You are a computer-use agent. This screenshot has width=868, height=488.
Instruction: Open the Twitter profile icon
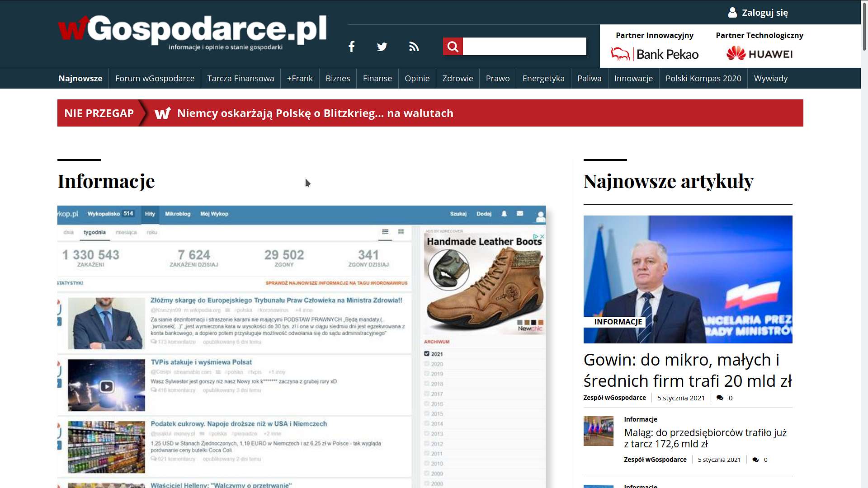382,47
